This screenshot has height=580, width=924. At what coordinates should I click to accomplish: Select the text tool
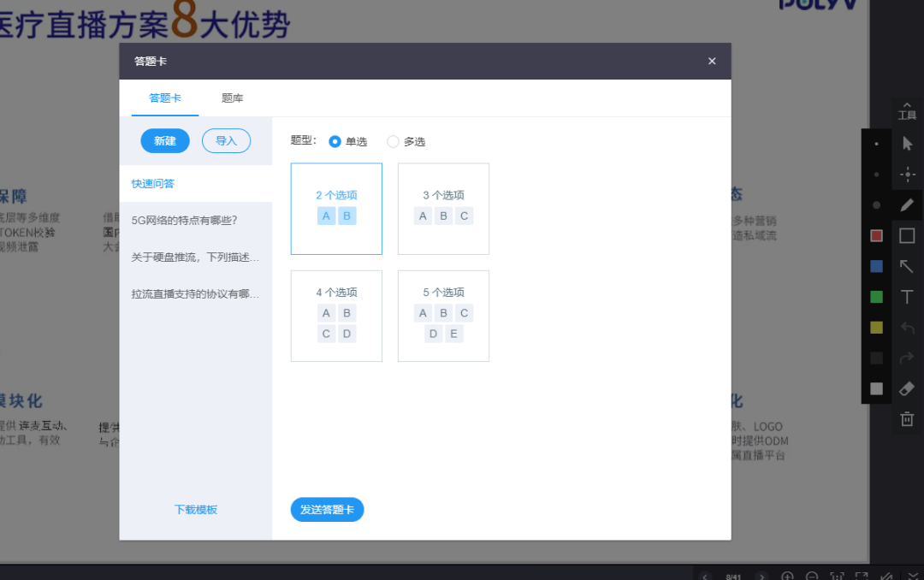coord(907,298)
